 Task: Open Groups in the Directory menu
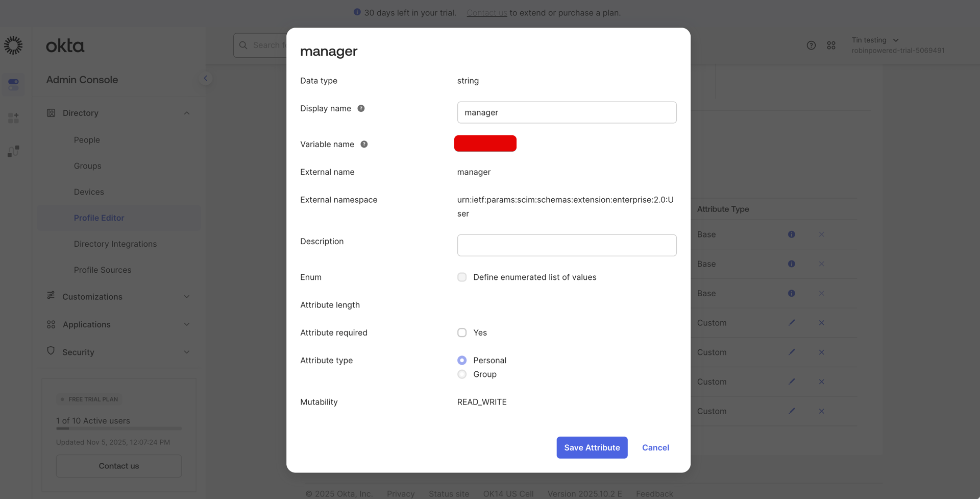(87, 166)
